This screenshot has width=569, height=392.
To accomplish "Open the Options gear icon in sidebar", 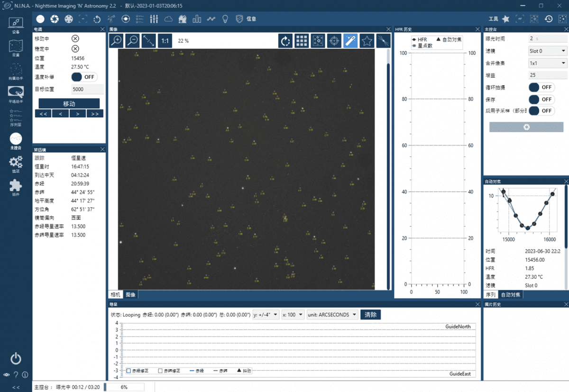I will pos(16,163).
